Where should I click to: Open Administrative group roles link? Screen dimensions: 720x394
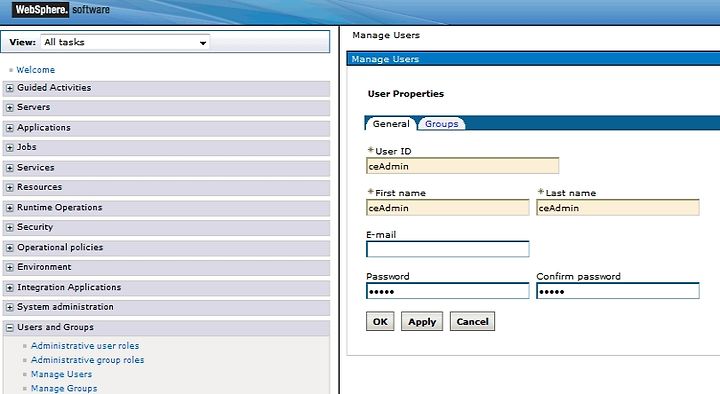pos(87,360)
